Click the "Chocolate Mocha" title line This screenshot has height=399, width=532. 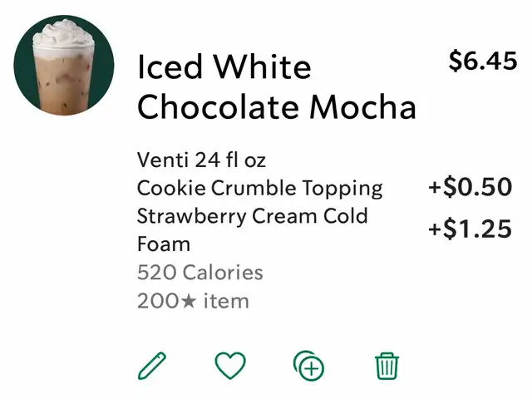tap(277, 106)
